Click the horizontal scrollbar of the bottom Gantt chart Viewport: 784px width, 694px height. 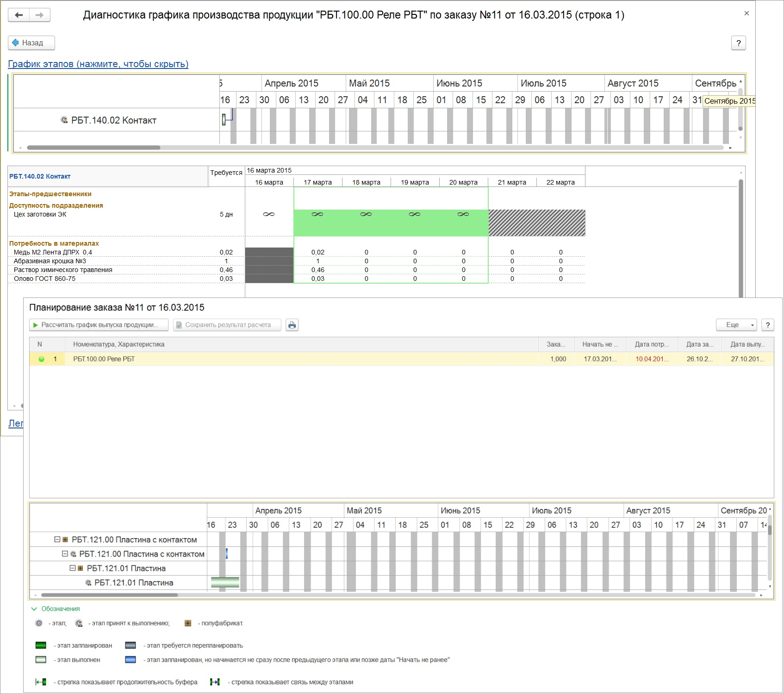(x=109, y=595)
